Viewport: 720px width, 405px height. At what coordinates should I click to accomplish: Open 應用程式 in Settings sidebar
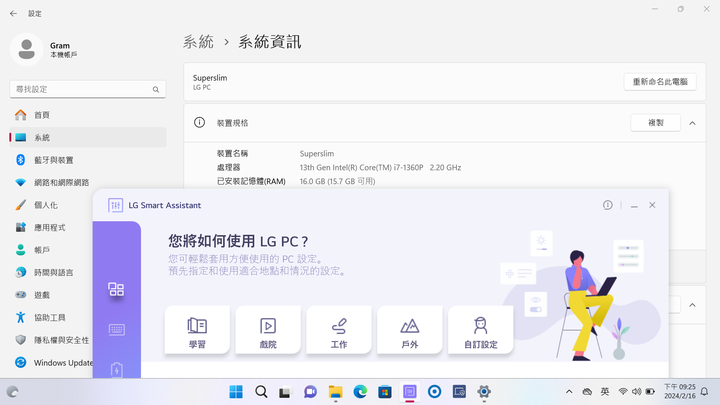pyautogui.click(x=51, y=227)
